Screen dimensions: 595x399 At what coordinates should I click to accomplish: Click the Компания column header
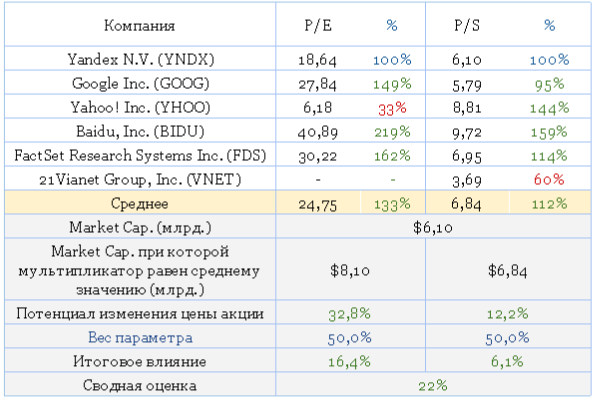[139, 25]
